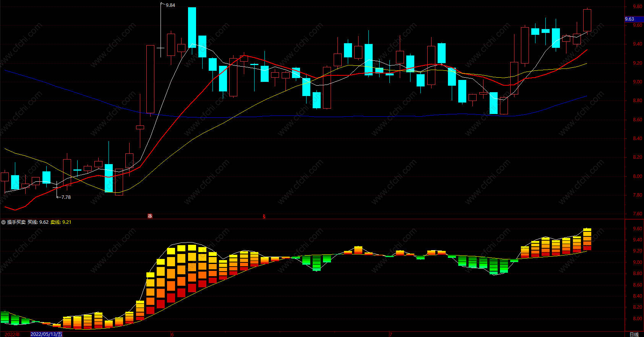Open the 日线 period selector

pos(634,334)
